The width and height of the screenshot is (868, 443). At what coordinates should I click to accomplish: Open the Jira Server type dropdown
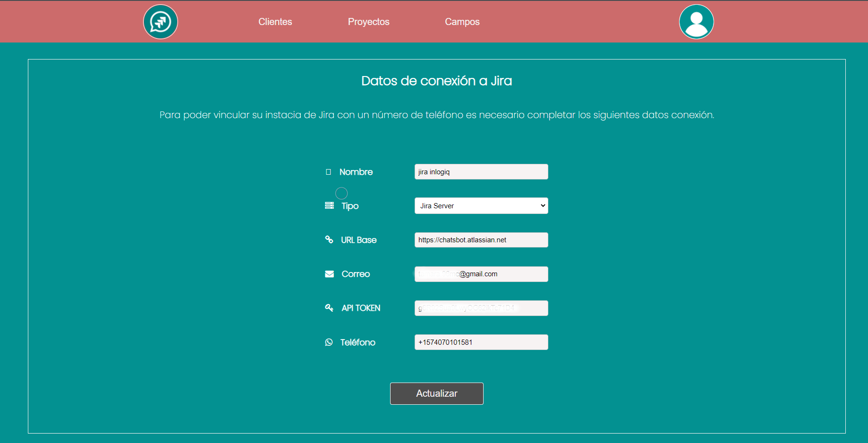pos(481,205)
